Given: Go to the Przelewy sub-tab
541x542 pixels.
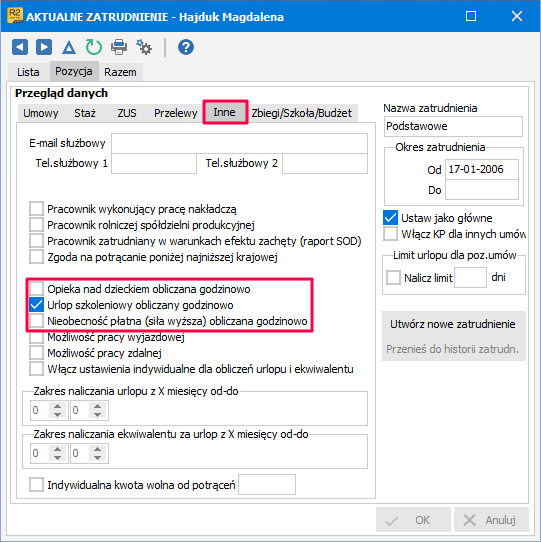Looking at the screenshot, I should tap(176, 113).
